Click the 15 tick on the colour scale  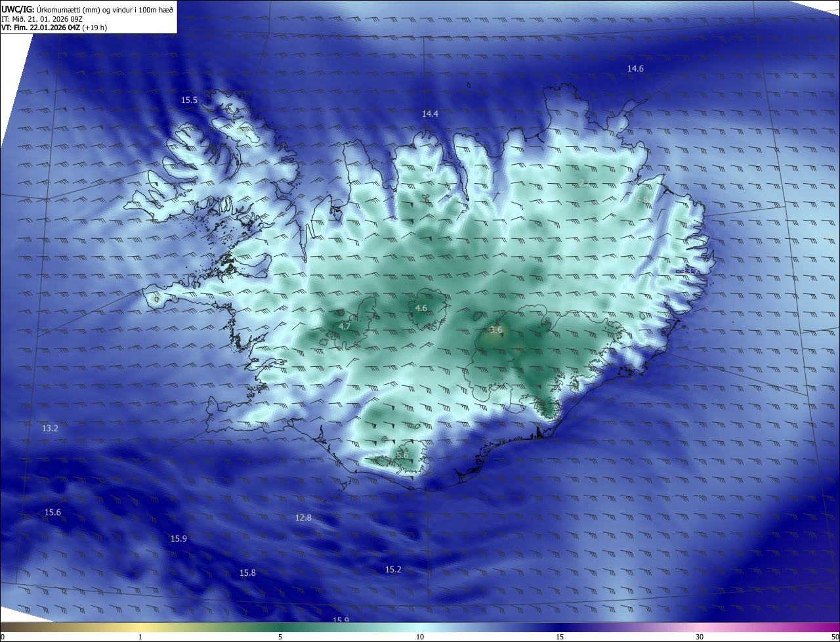pos(560,637)
